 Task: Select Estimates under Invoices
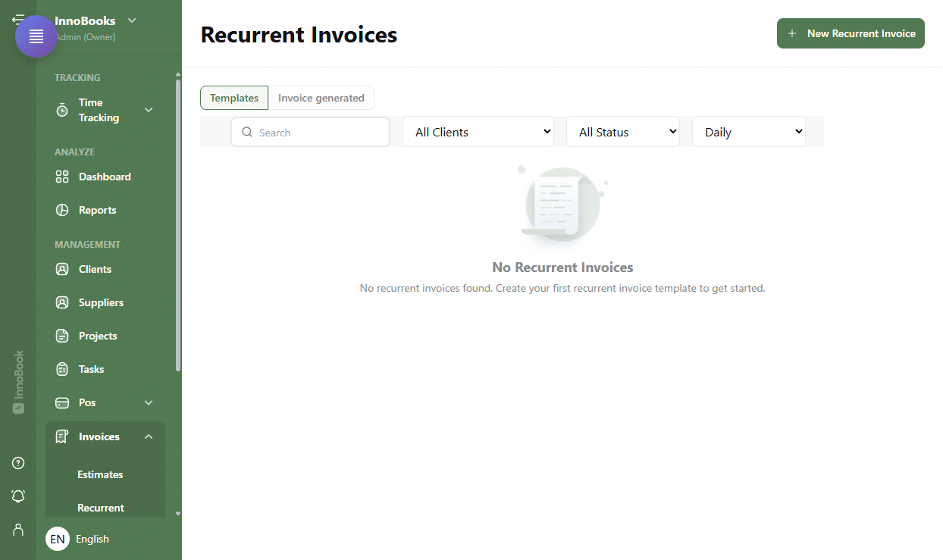click(x=100, y=474)
